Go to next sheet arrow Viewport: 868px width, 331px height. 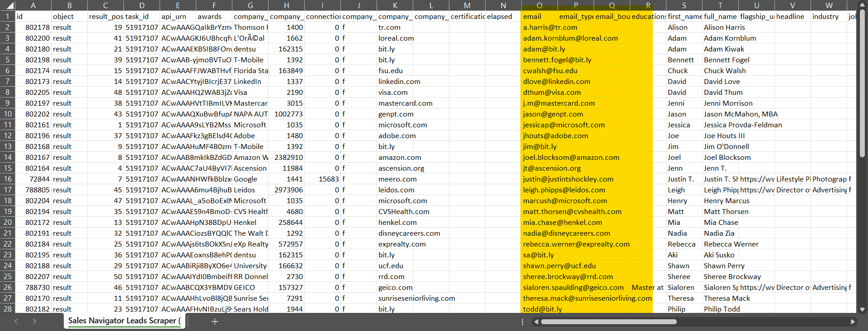pos(34,322)
